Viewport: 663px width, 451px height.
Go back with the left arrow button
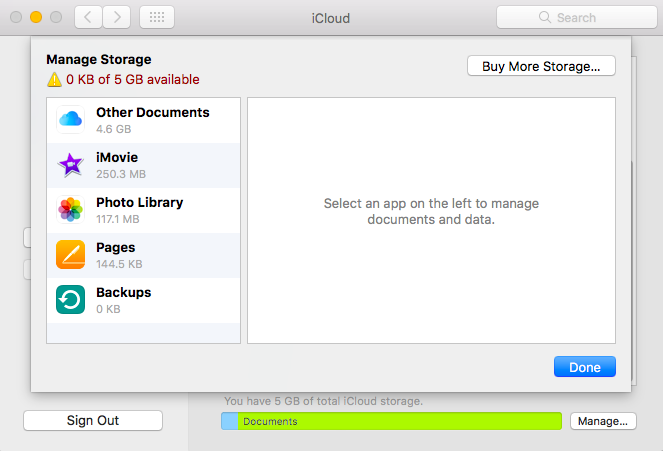pos(88,17)
